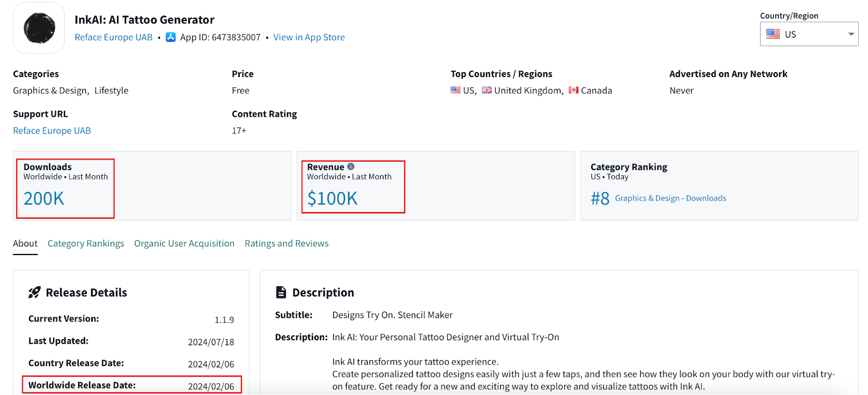Click the document icon beside Description
The width and height of the screenshot is (868, 395).
click(281, 292)
